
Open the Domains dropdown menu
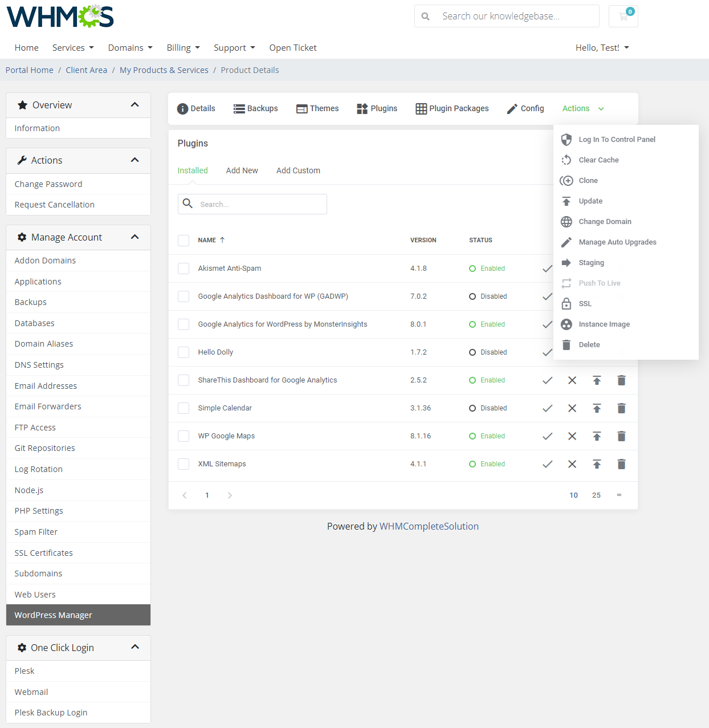pos(131,48)
